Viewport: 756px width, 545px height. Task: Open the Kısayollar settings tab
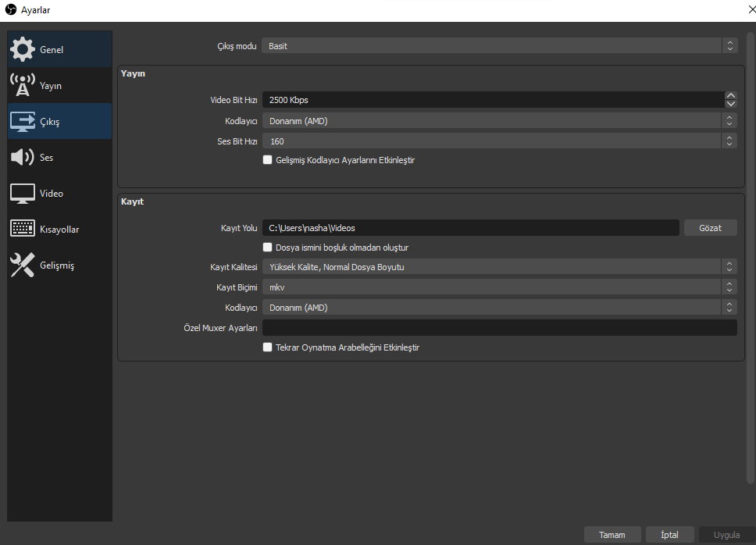(60, 229)
